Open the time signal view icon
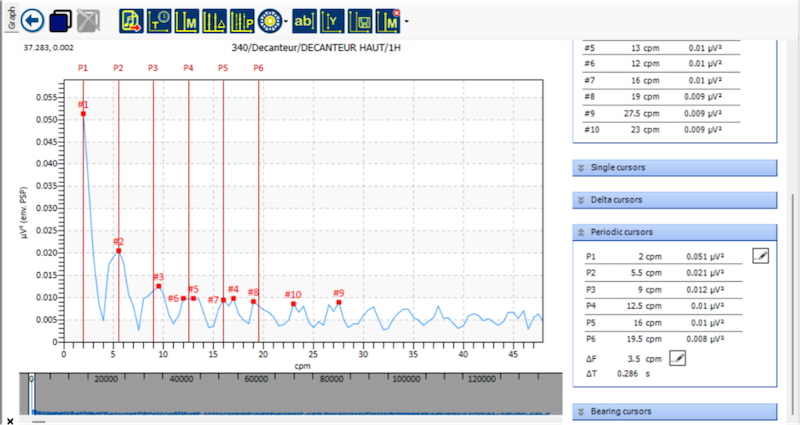Screen dimensions: 800x425 pos(158,20)
